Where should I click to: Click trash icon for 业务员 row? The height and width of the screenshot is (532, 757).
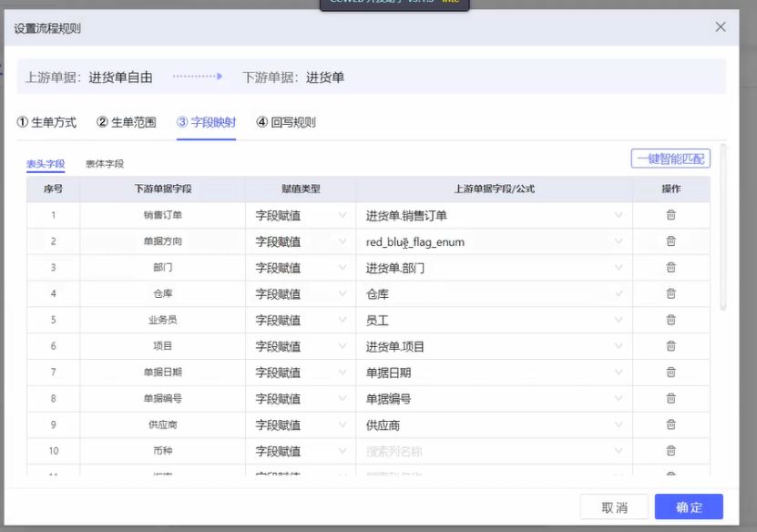670,320
